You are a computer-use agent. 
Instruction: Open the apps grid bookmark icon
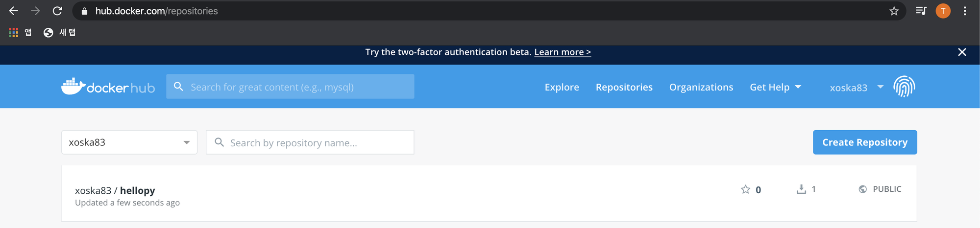14,32
